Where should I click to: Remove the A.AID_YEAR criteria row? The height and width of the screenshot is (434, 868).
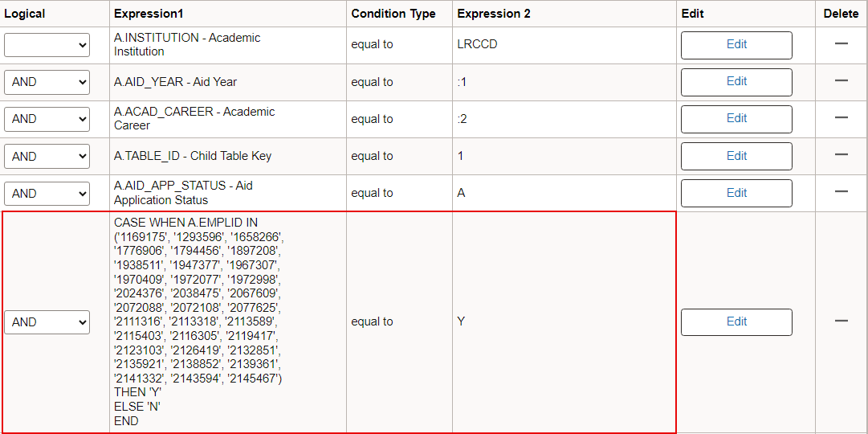click(842, 81)
